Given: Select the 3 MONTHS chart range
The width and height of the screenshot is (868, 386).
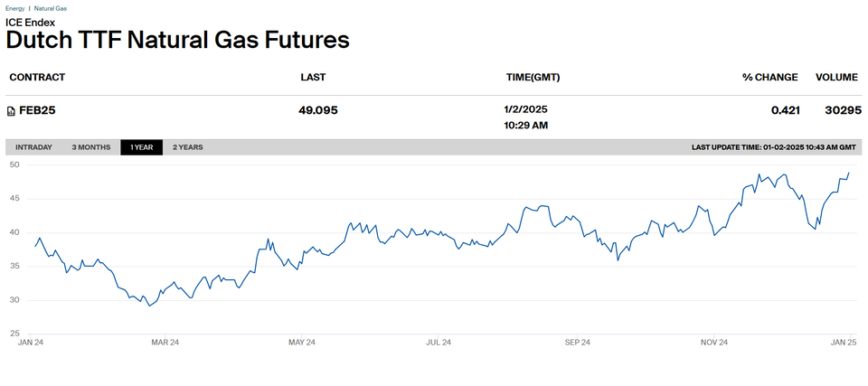Looking at the screenshot, I should tap(91, 147).
